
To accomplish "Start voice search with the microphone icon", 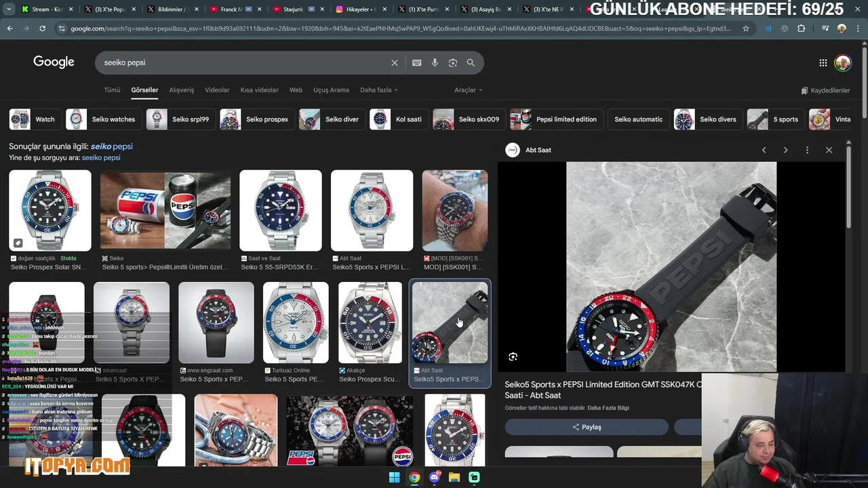I will 435,62.
